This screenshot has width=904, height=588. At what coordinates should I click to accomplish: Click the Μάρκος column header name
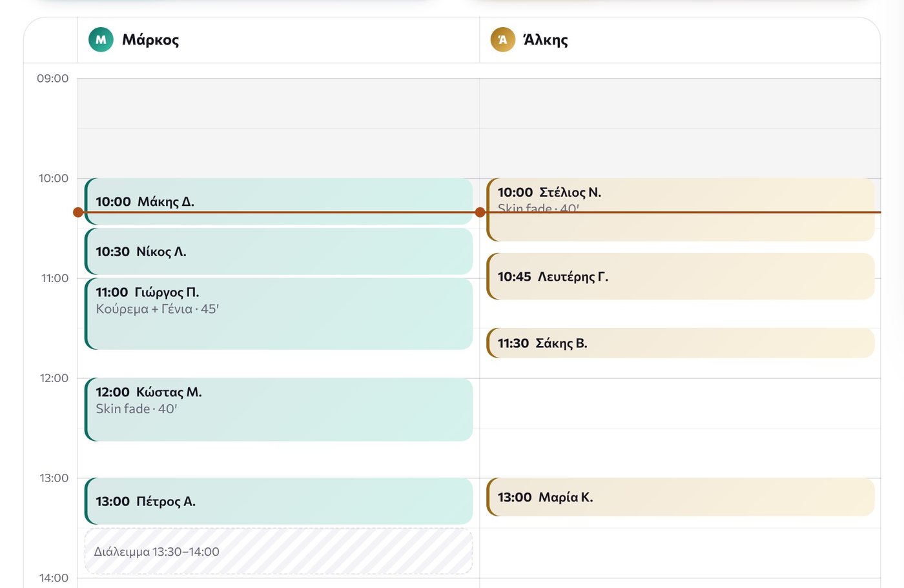[150, 40]
